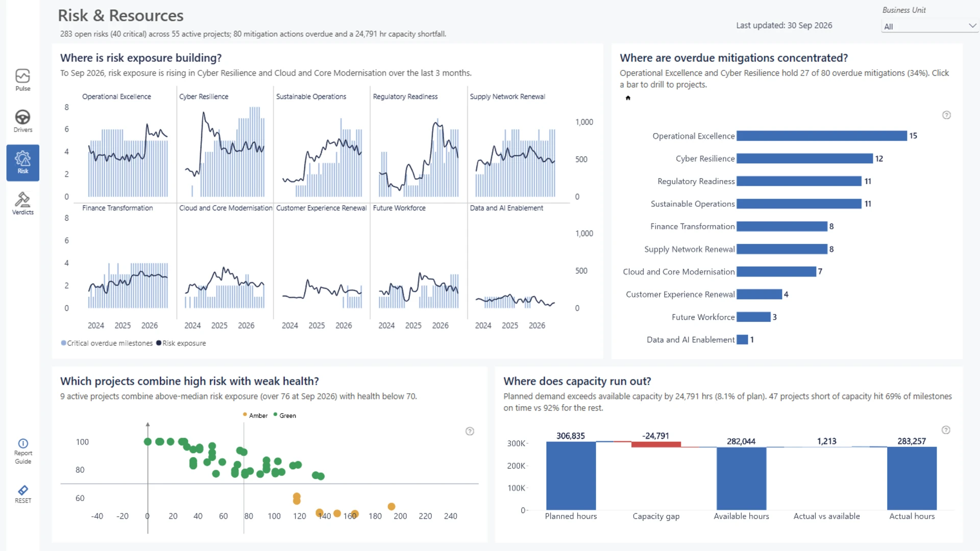Click 'Where is risk exposure building?' heading
The width and height of the screenshot is (980, 551).
tap(141, 58)
